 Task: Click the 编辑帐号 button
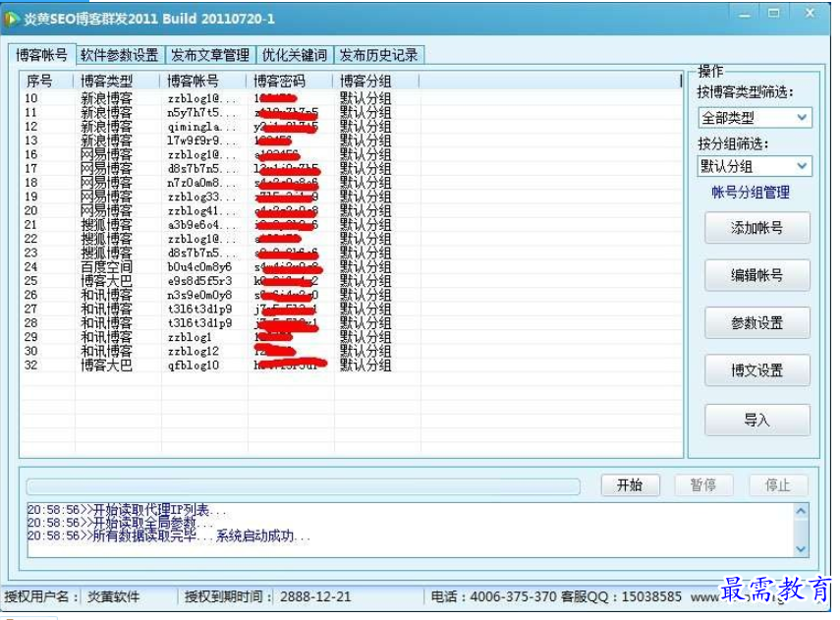click(x=756, y=275)
